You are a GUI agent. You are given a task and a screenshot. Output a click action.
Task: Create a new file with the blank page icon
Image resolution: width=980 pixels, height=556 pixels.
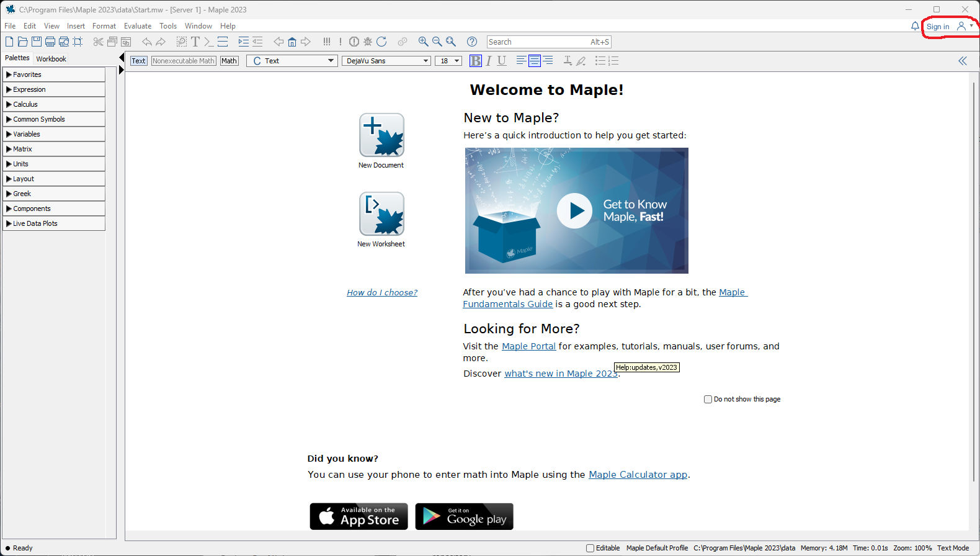(9, 42)
